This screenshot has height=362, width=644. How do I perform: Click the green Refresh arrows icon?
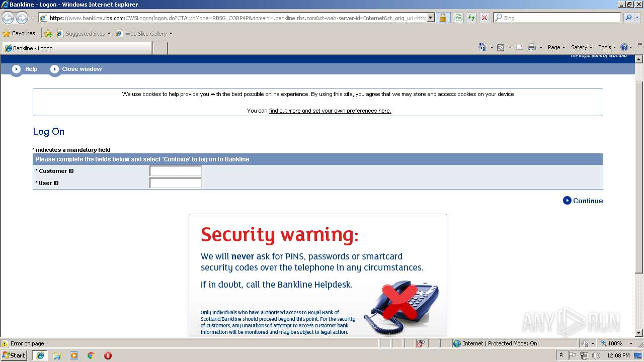click(x=471, y=18)
